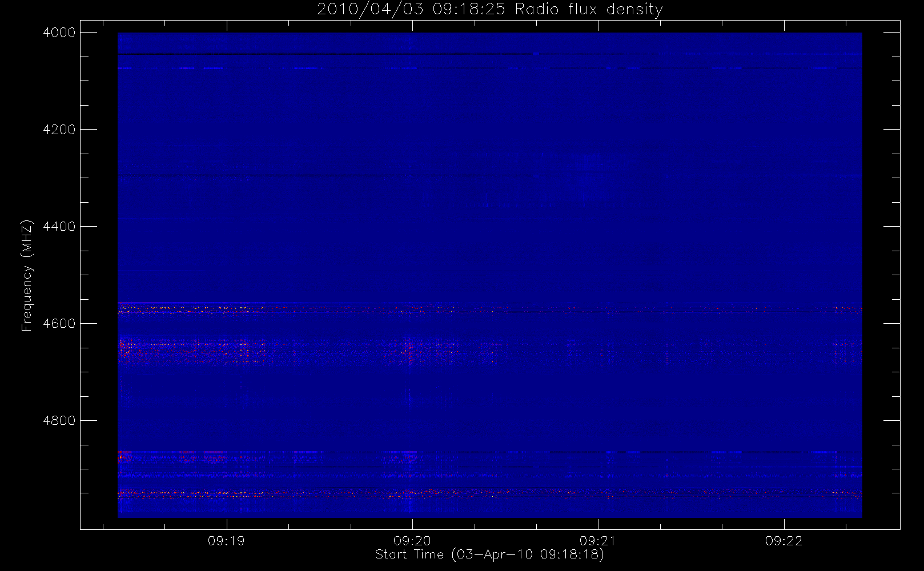This screenshot has height=571, width=924.
Task: Click the "Start Time (03-Apr-10 09:18:18)" label
Action: tap(489, 554)
